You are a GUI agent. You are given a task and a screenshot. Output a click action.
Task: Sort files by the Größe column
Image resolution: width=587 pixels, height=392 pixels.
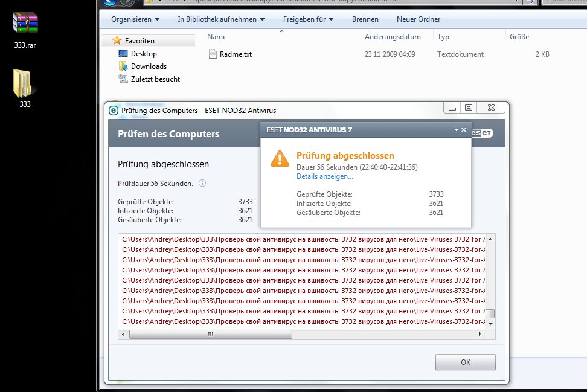[519, 37]
